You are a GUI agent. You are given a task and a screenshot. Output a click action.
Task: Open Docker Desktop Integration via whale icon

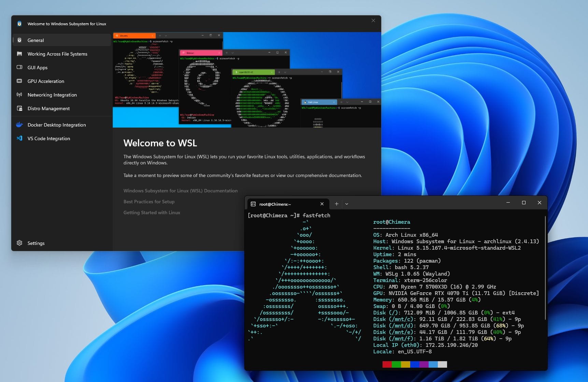click(x=19, y=125)
